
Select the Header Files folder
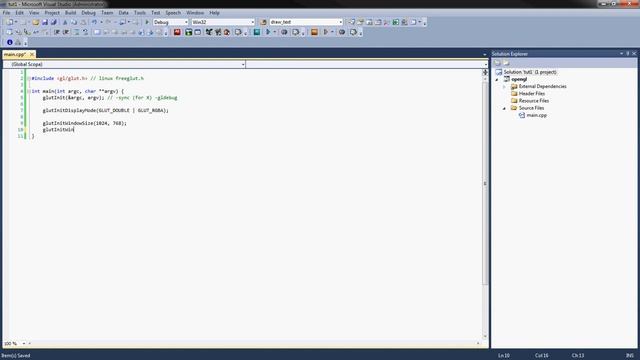click(x=531, y=94)
